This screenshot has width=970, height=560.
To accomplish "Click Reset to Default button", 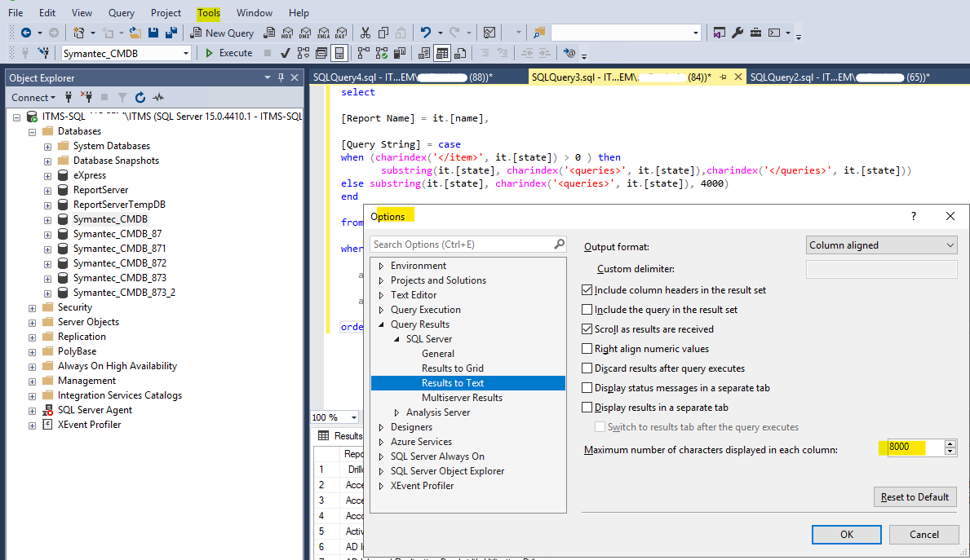I will point(915,497).
